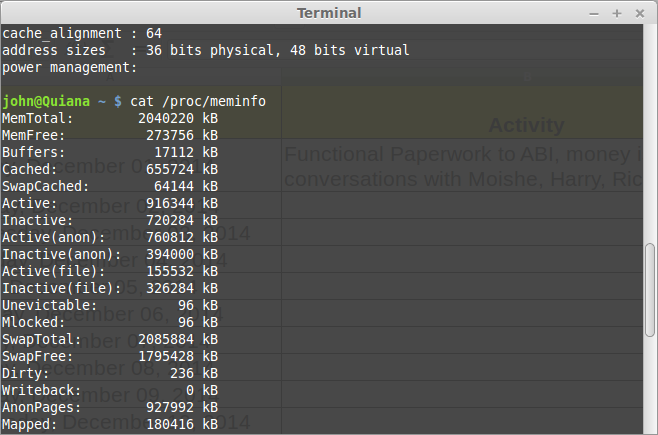Click the Mapped line
658x435 pixels.
click(x=110, y=424)
